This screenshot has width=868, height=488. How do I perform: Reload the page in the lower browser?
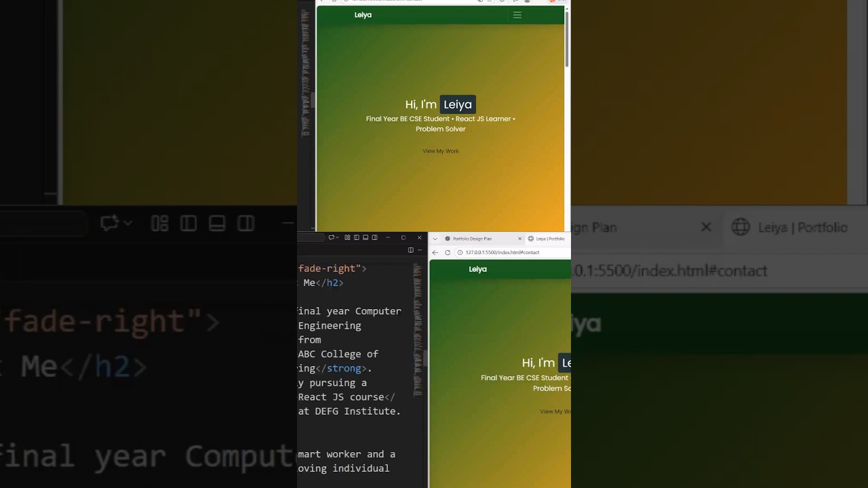(x=448, y=252)
